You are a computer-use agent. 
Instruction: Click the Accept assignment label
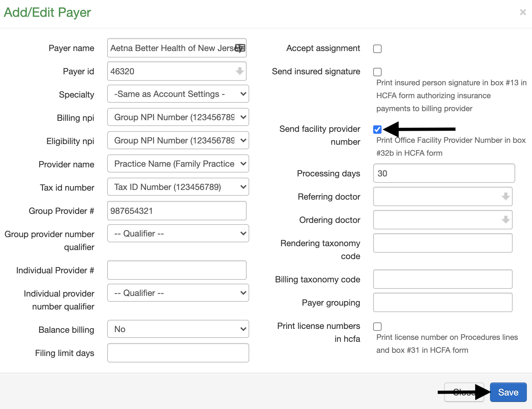pos(323,48)
